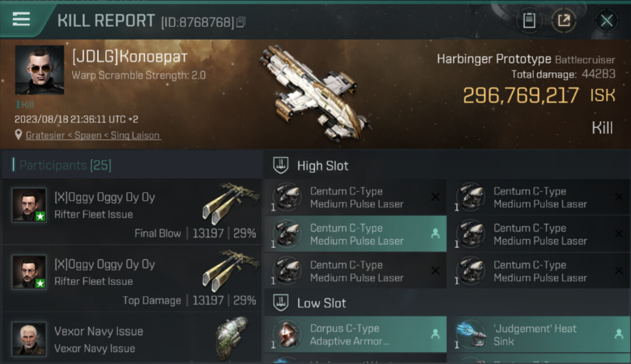Open the hamburger menu beside Kill Report
Viewport: 631px width, 364px height.
tap(21, 19)
